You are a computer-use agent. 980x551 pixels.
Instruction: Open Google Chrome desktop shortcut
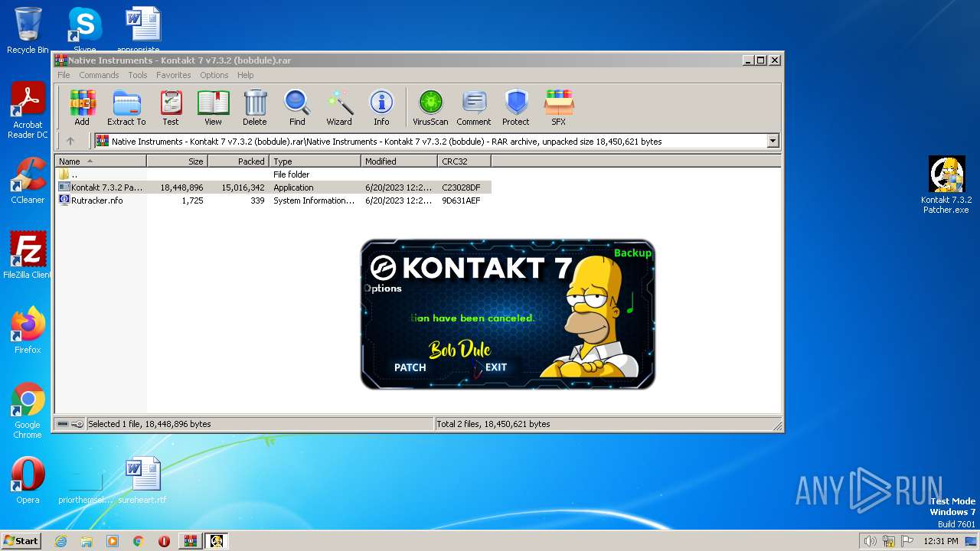point(28,411)
